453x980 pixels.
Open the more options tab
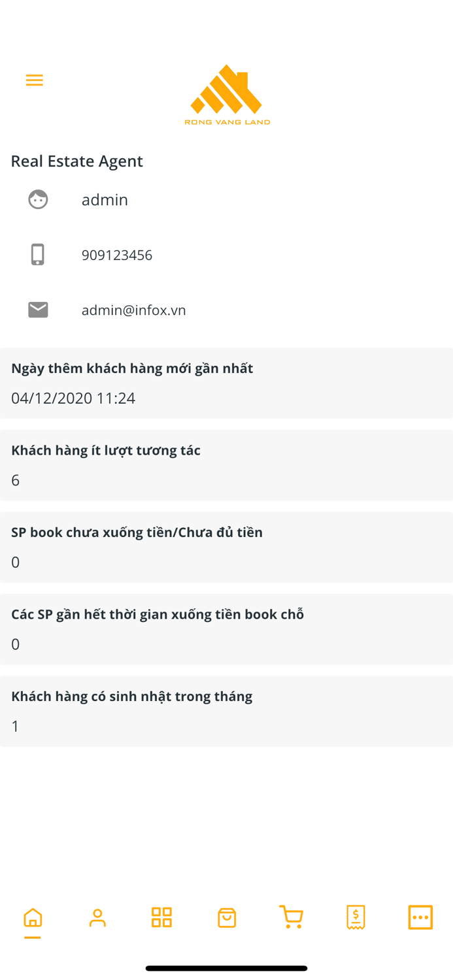(420, 917)
